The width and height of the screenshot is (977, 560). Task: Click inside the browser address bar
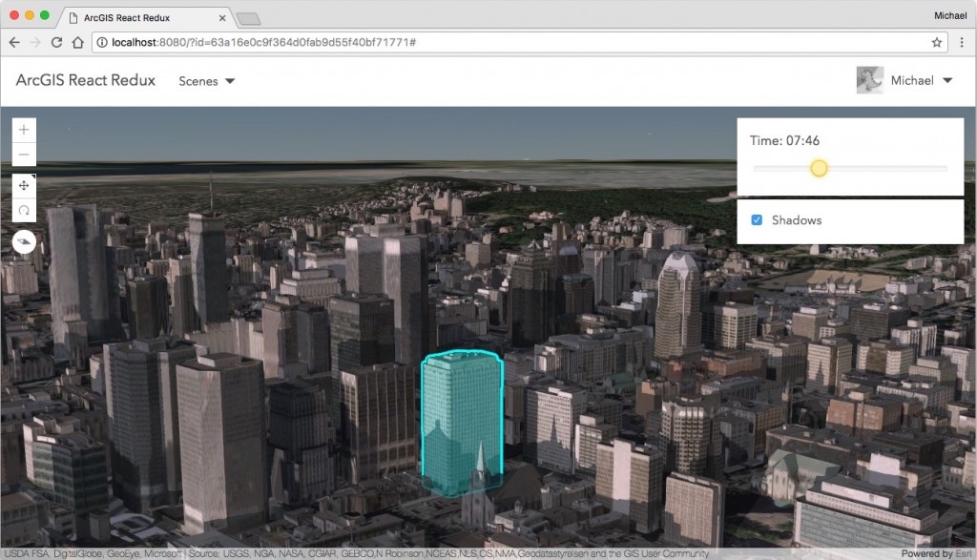[382, 42]
